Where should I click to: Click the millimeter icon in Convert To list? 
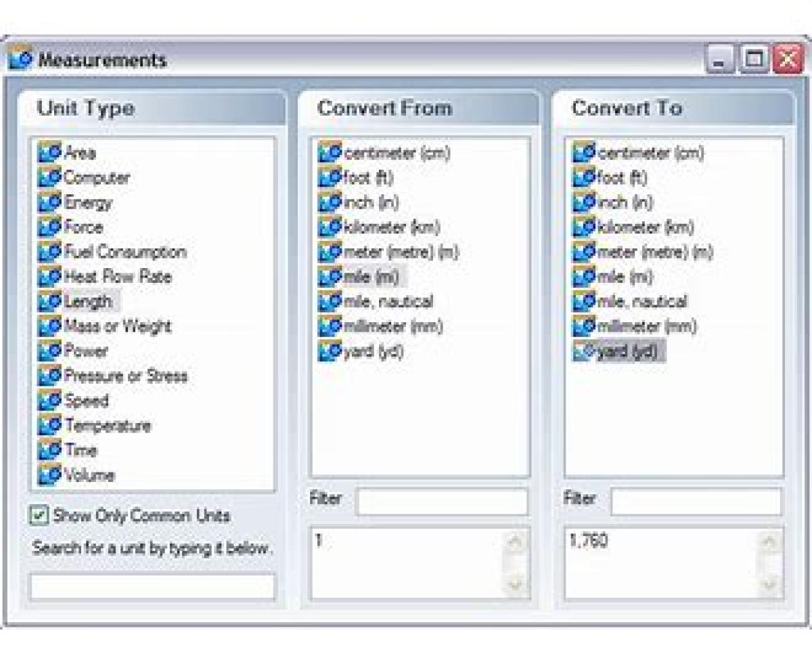(584, 326)
